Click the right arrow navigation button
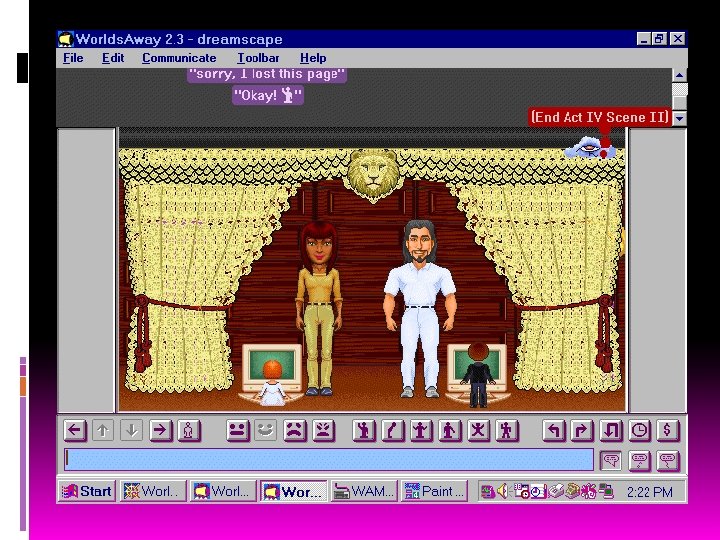The image size is (720, 540). click(160, 431)
